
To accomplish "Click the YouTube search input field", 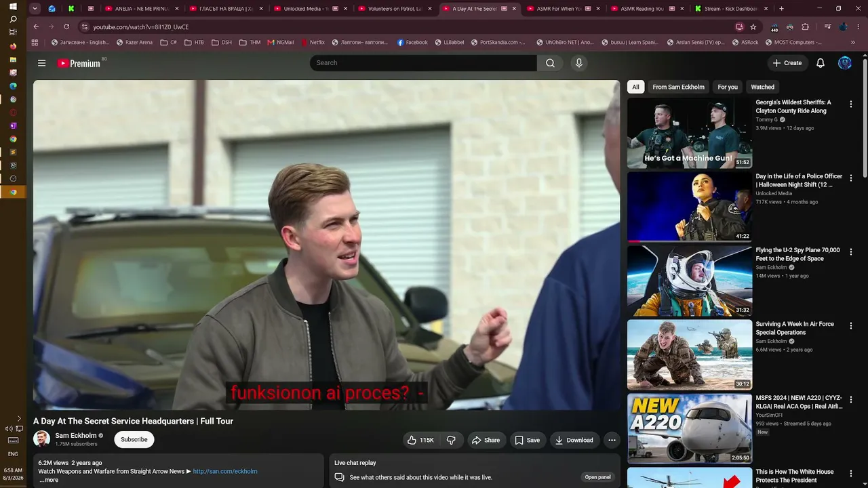I will [424, 63].
